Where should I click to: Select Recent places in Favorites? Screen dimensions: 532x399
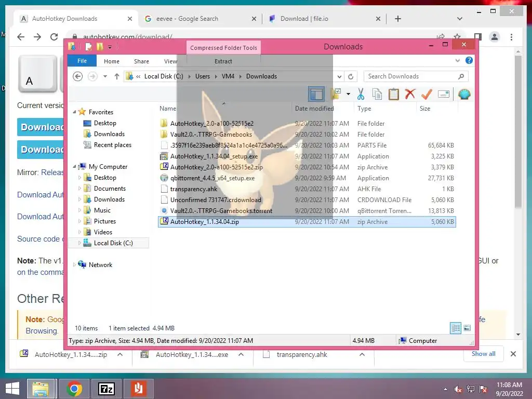(112, 145)
